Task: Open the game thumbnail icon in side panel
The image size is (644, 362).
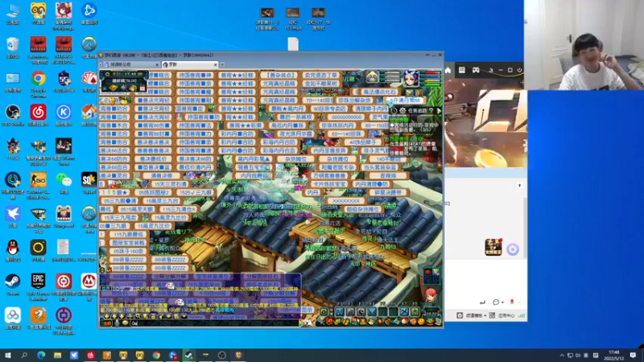Action: tap(493, 247)
